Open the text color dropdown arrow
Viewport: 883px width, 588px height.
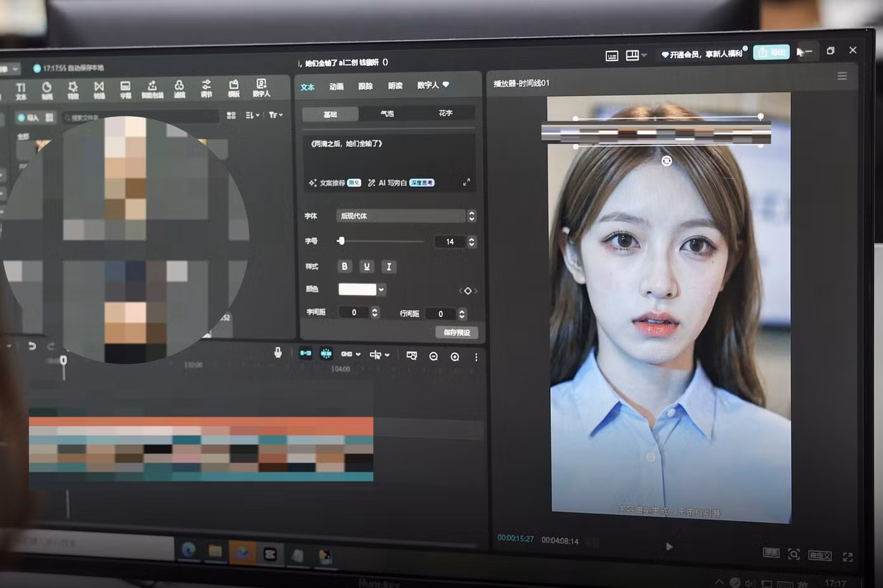381,290
